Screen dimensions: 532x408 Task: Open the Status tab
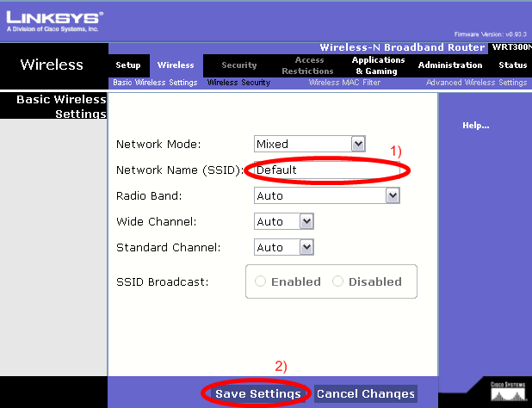(x=513, y=65)
